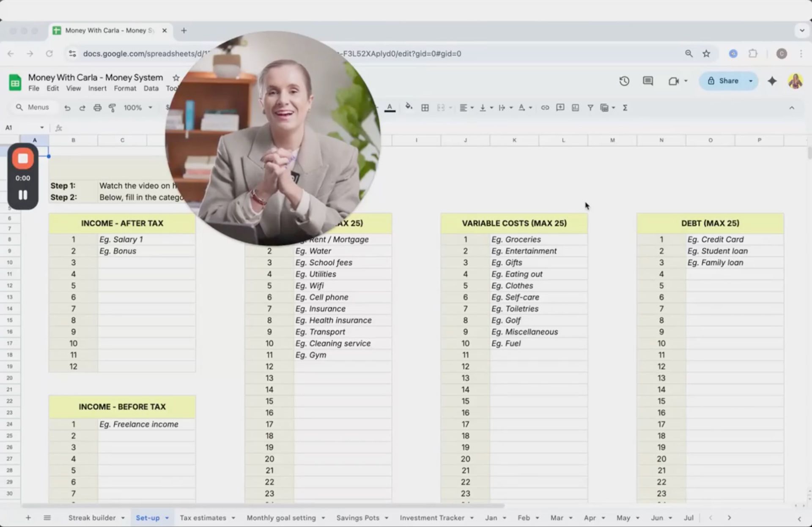Click the fill color bucket
The image size is (812, 527).
tap(408, 107)
